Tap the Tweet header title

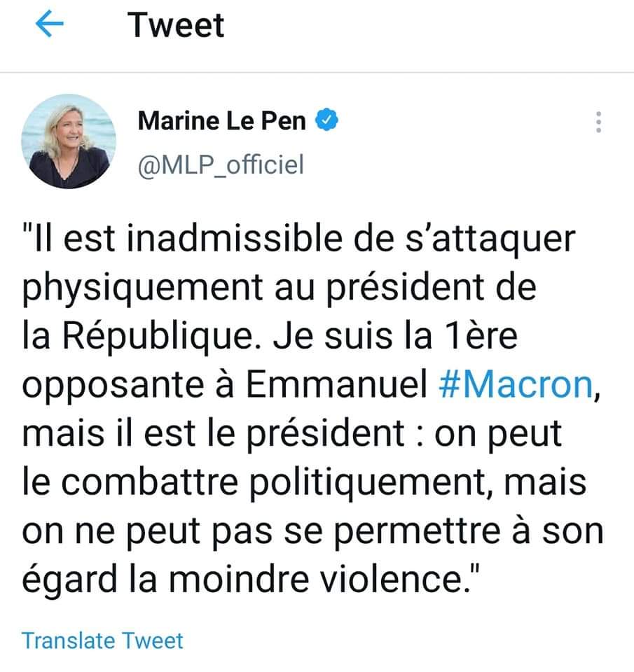[176, 25]
